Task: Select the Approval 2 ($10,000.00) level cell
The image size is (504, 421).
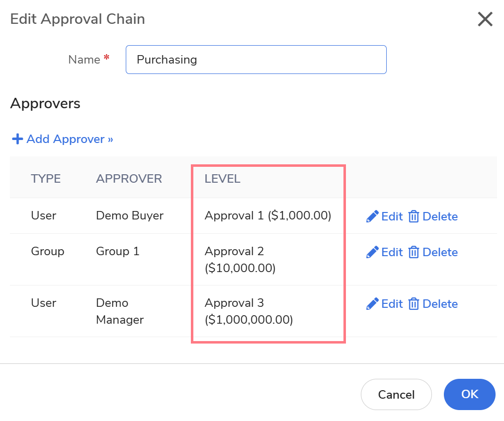Action: point(241,260)
